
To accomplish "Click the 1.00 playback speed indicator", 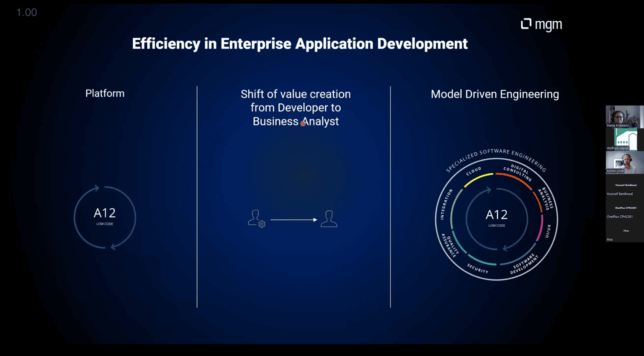I will [x=27, y=12].
